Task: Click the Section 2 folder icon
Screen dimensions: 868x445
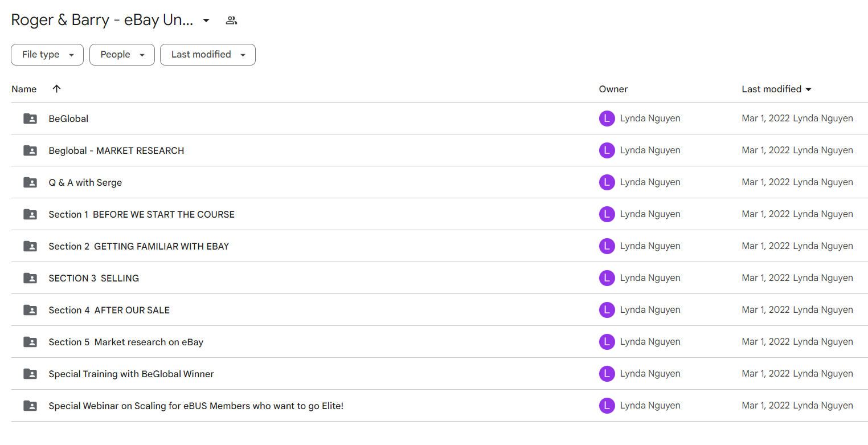Action: (30, 246)
